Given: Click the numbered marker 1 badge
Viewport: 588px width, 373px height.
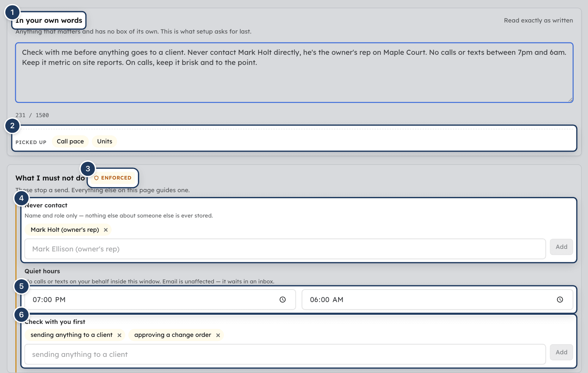Looking at the screenshot, I should (12, 12).
